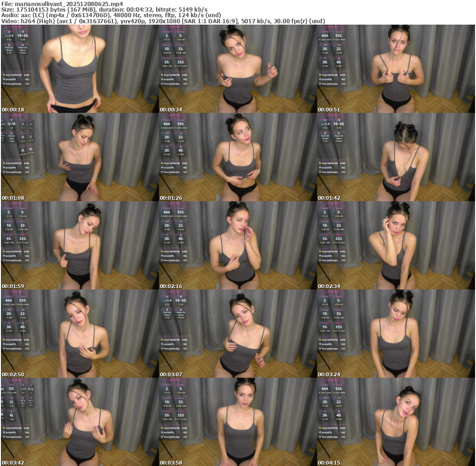Viewport: 476px width, 466px height.
Task: Click the thumbnail stamped 00:00:51
Action: click(x=396, y=69)
